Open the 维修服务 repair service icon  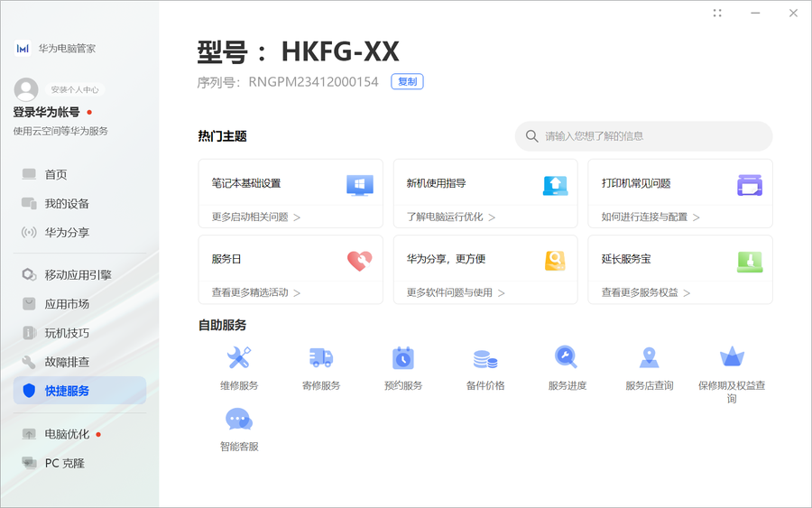coord(238,358)
